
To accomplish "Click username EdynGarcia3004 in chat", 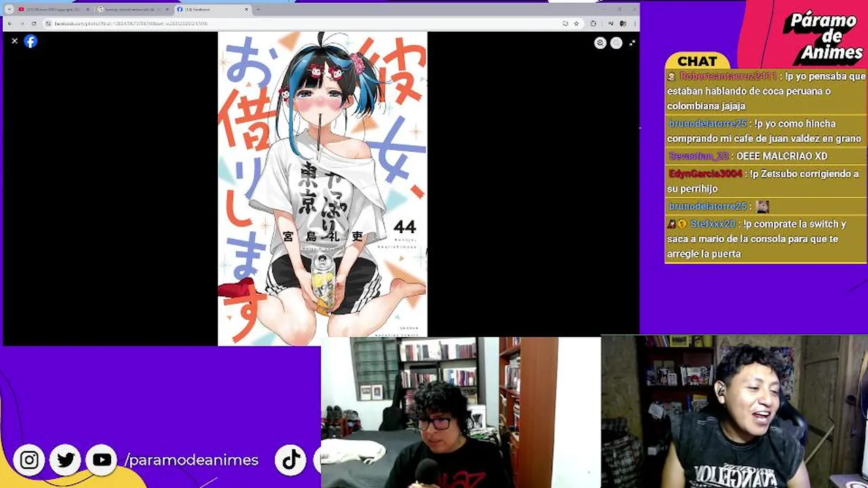I will point(706,174).
